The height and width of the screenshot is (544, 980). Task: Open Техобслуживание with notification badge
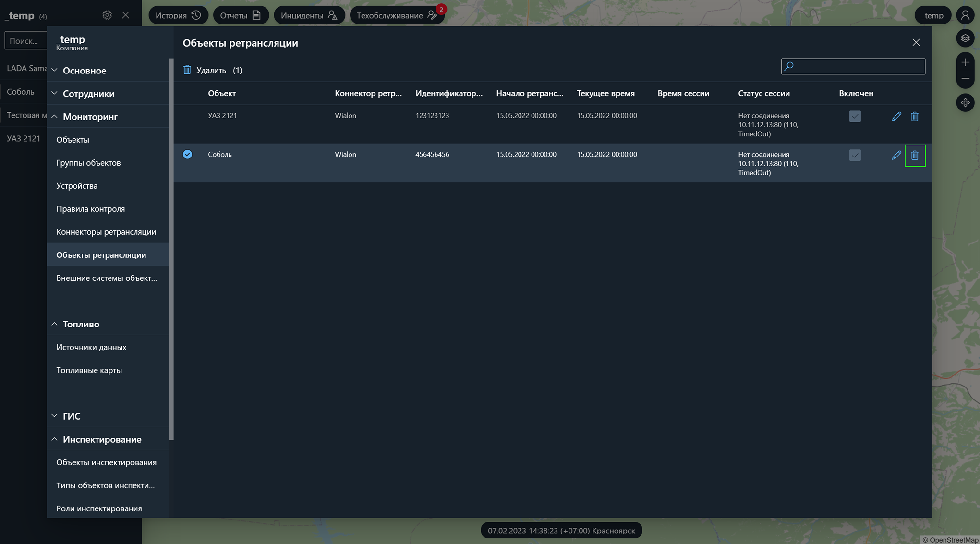point(397,15)
